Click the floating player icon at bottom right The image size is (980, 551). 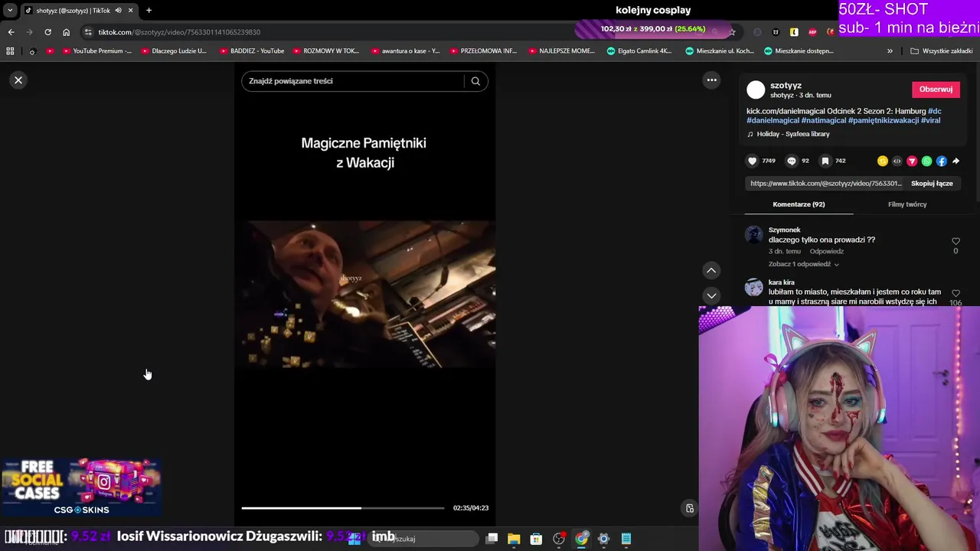click(689, 508)
